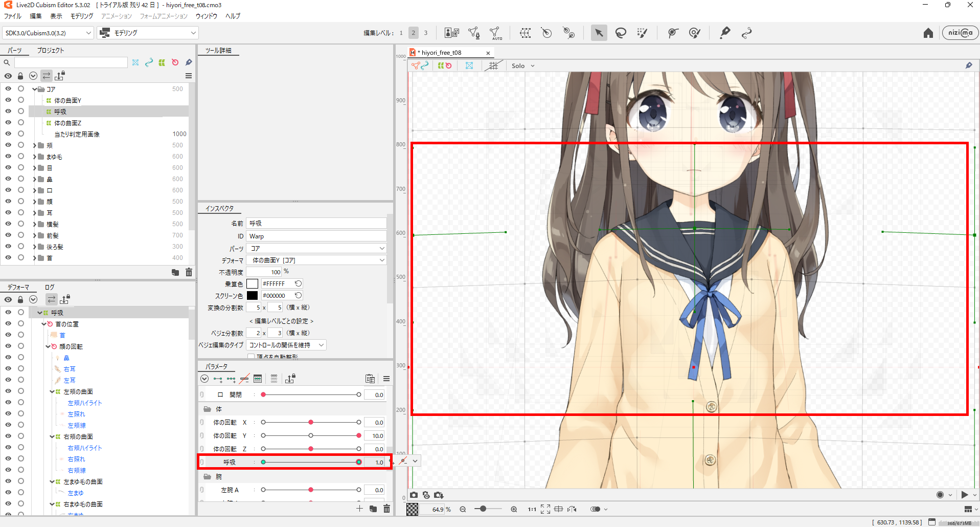Select the deform path edit tool
Viewport: 980px width, 527px height.
[673, 33]
